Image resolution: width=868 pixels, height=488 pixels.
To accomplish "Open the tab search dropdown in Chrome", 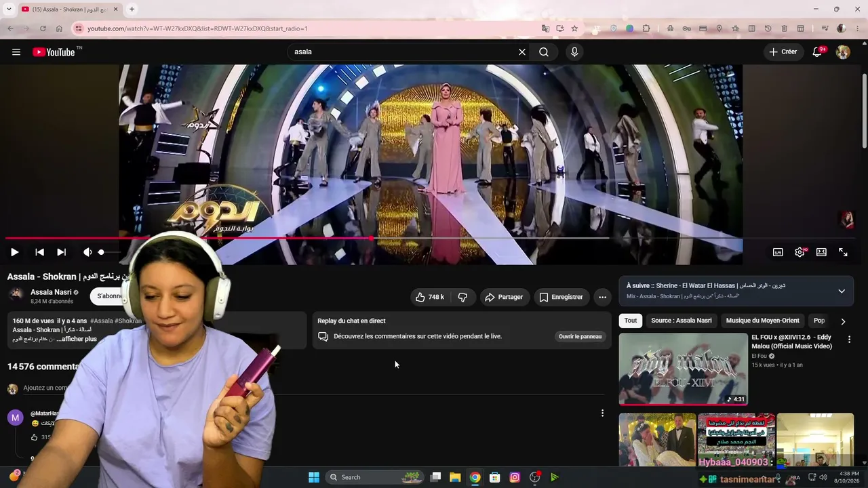I will 9,9.
